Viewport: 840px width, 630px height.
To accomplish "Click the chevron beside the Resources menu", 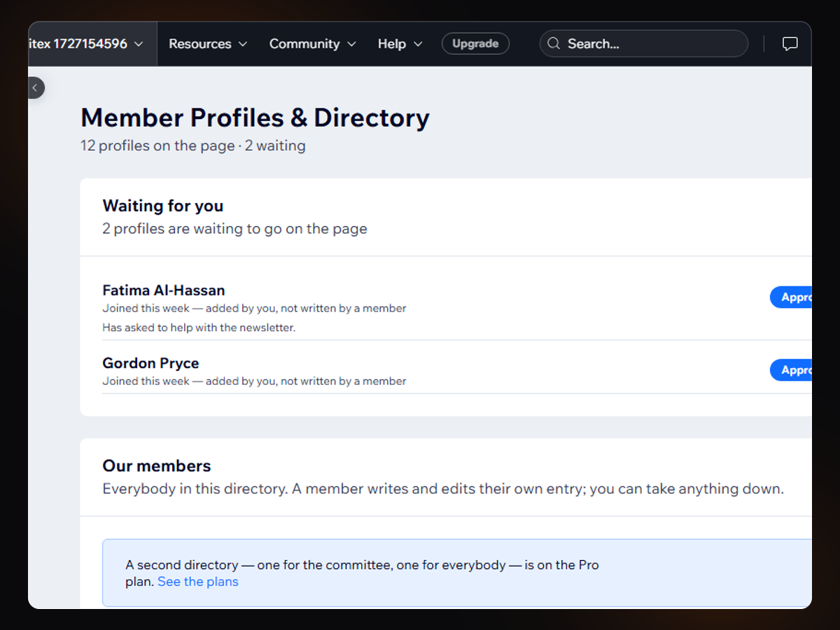I will 243,44.
